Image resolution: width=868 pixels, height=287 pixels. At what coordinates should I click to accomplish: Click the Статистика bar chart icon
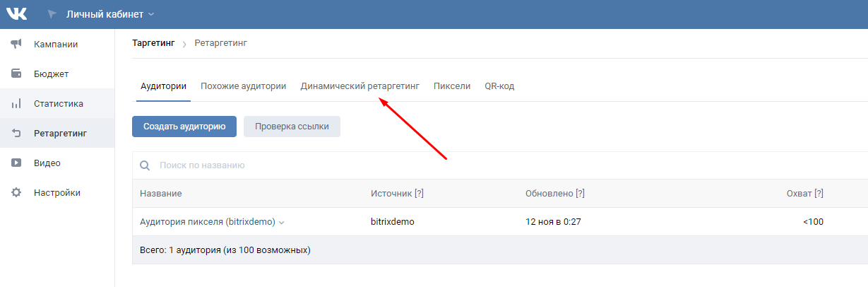[x=16, y=104]
